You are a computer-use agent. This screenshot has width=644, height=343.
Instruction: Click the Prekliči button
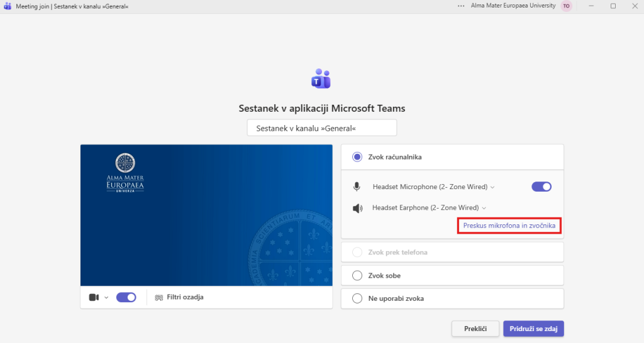pyautogui.click(x=475, y=329)
